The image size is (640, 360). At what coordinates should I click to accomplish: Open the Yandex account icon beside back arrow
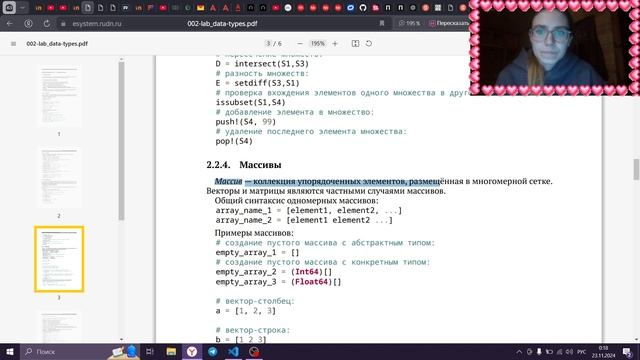point(28,24)
